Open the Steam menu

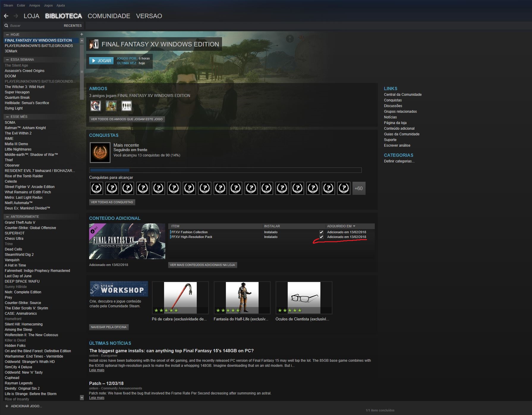pyautogui.click(x=8, y=5)
